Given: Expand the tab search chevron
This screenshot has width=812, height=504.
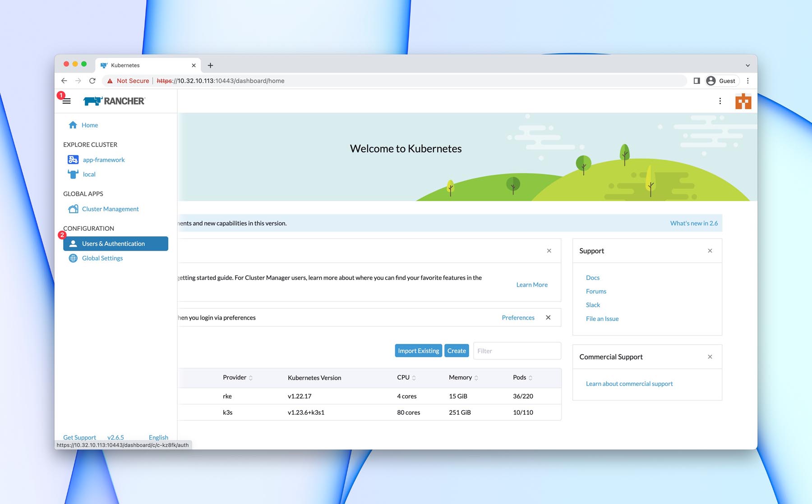Looking at the screenshot, I should click(747, 65).
